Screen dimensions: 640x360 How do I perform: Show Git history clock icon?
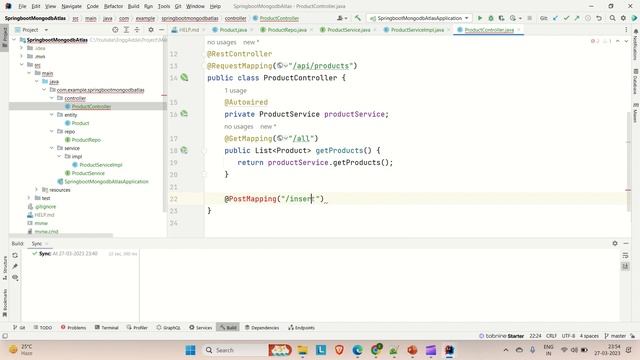[x=588, y=18]
